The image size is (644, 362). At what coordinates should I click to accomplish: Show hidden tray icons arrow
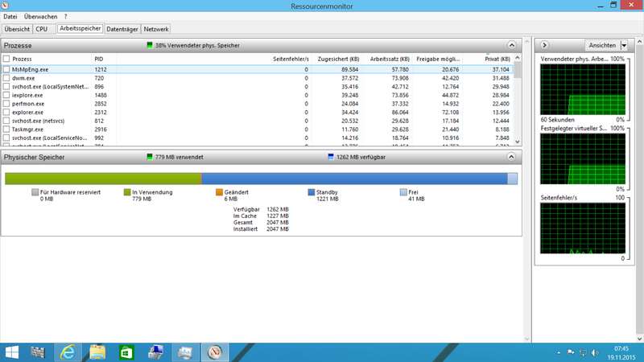tap(559, 352)
